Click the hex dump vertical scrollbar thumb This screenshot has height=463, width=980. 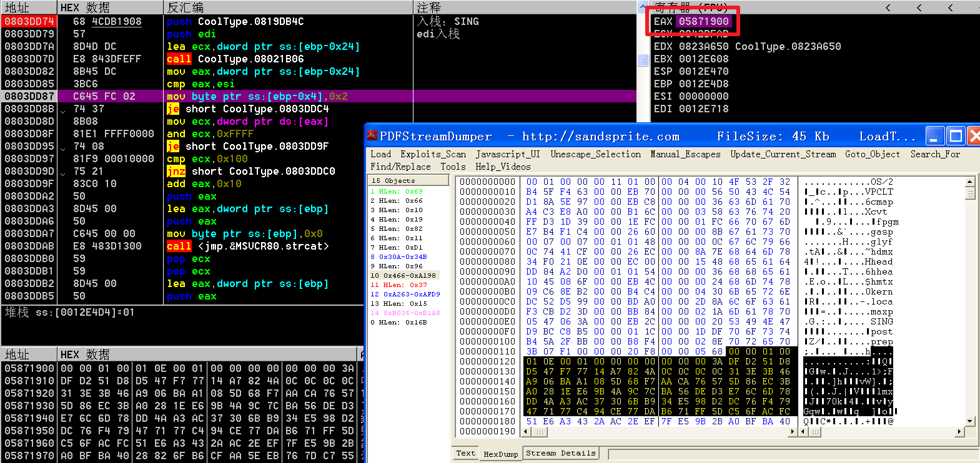[970, 192]
